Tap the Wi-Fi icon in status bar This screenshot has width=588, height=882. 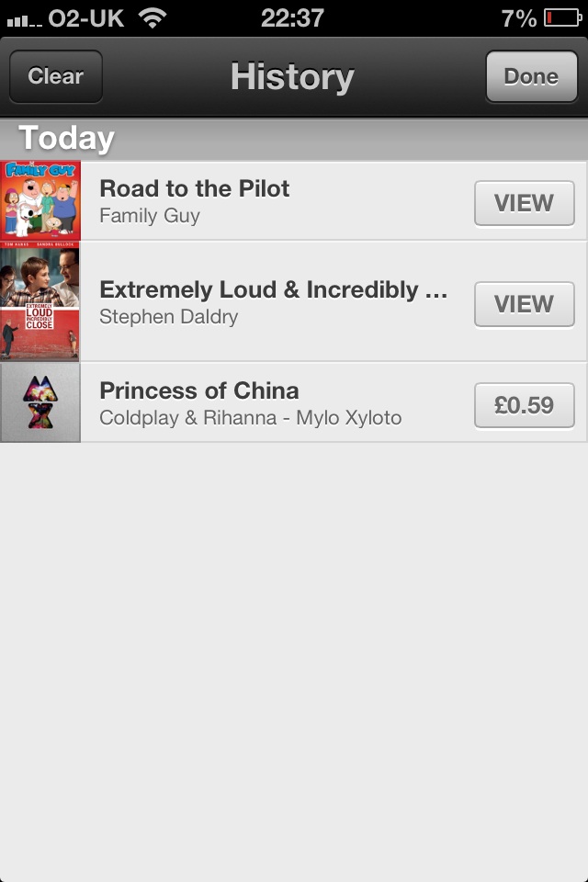(x=153, y=18)
